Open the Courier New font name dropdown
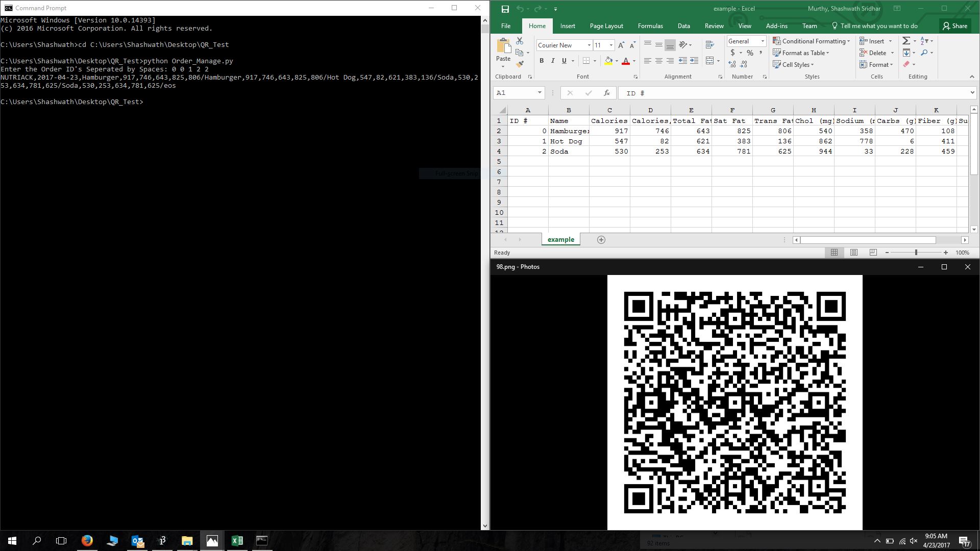980x551 pixels. coord(589,45)
